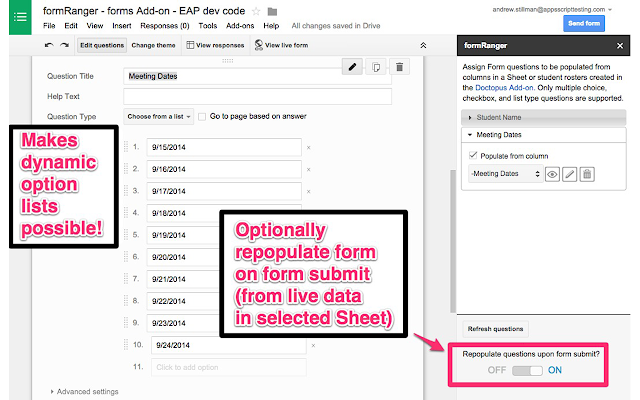Expand Advanced settings
This screenshot has height=400, width=640.
[84, 391]
